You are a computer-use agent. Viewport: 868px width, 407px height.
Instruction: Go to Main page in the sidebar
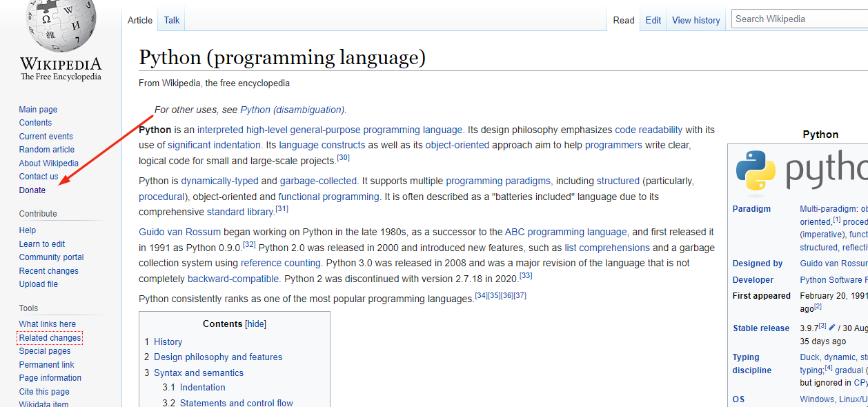(x=39, y=110)
